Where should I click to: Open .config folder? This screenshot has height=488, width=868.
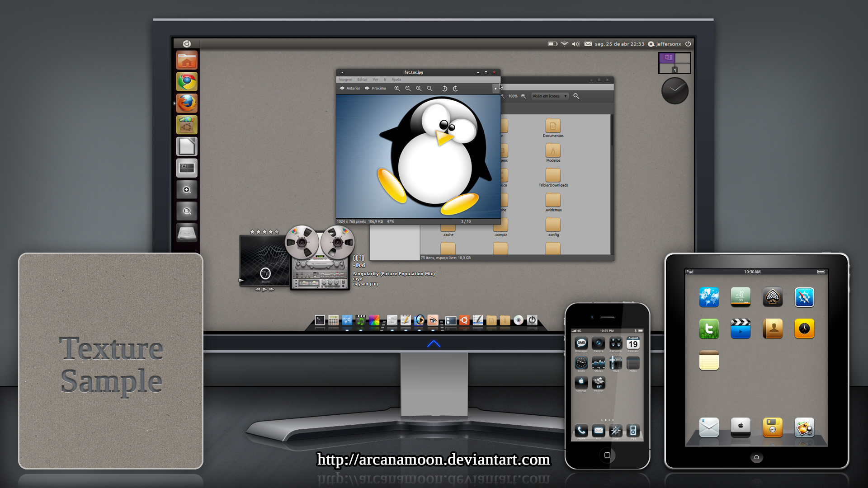coord(553,228)
